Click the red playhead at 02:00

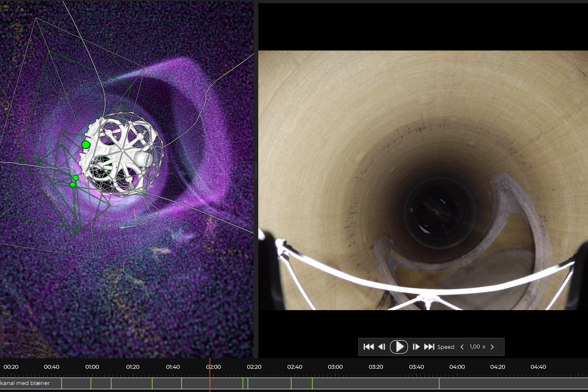[210, 373]
